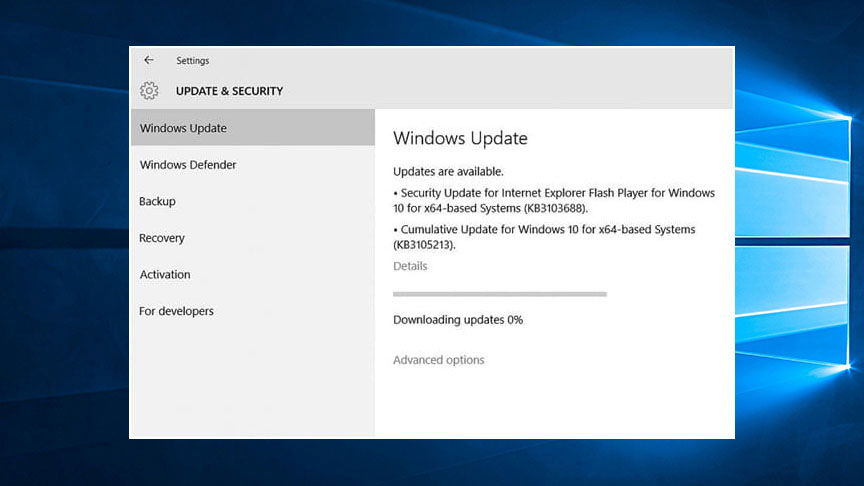
Task: Click the update download progress bar
Action: pyautogui.click(x=500, y=294)
